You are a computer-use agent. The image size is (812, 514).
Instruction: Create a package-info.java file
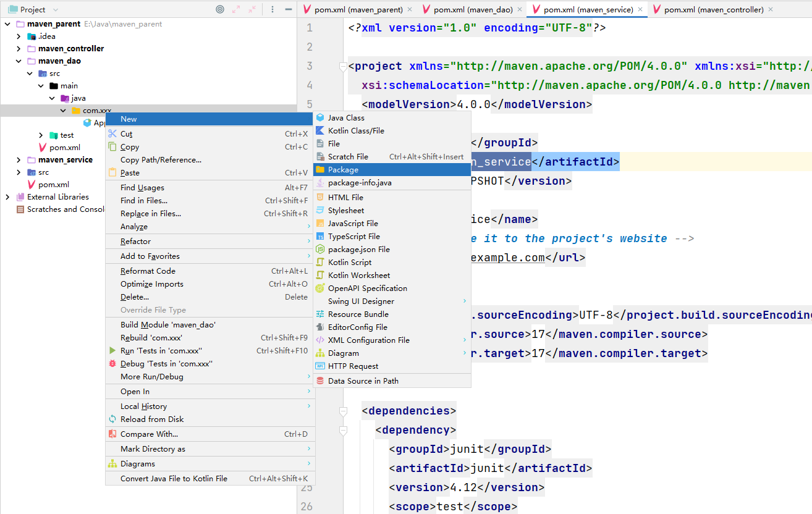click(392, 183)
